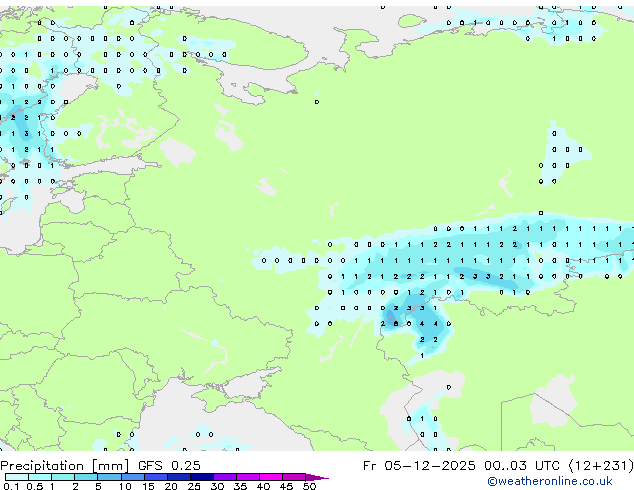Select the 2–5 mm legend swatch
Viewport: 634px width, 490px height.
[x=86, y=477]
